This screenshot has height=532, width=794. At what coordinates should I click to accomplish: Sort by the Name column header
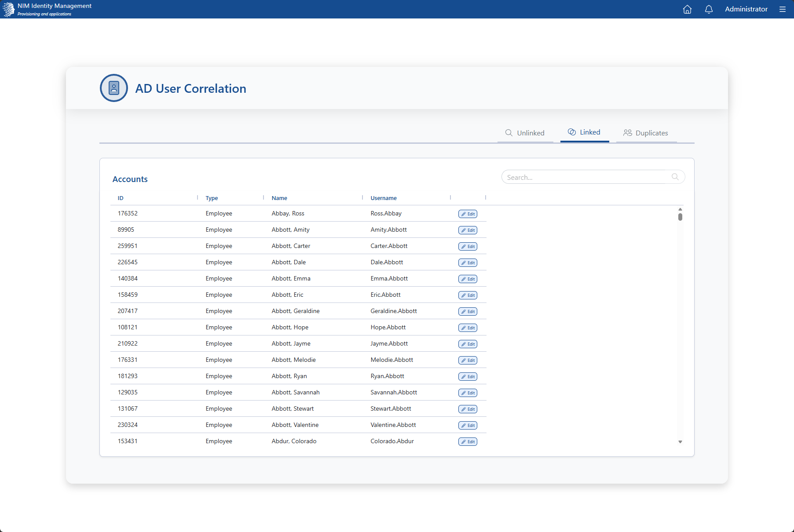click(279, 198)
